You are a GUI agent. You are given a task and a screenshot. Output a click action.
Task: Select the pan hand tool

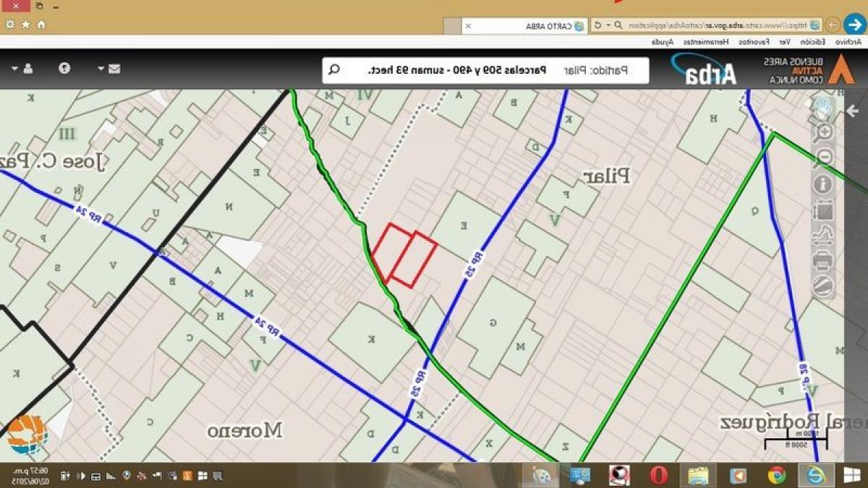pyautogui.click(x=823, y=108)
